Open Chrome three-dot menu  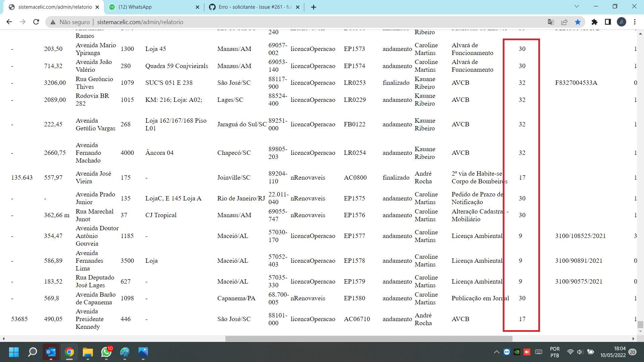(635, 22)
